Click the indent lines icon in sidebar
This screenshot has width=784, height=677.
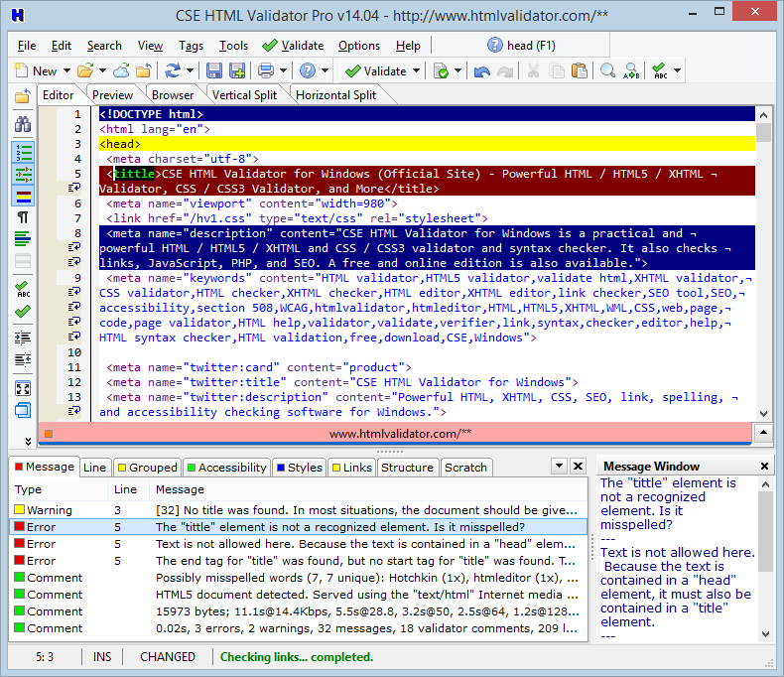click(x=22, y=337)
